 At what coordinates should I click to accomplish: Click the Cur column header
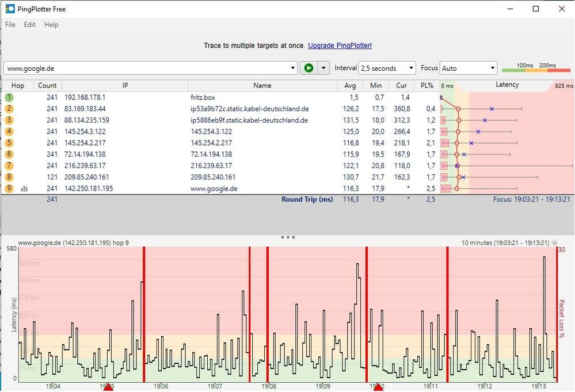tap(402, 85)
